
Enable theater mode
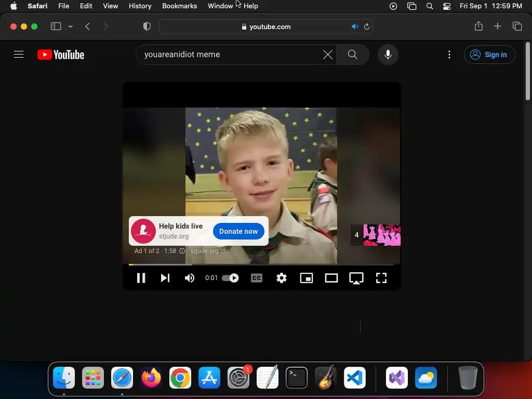[x=331, y=278]
